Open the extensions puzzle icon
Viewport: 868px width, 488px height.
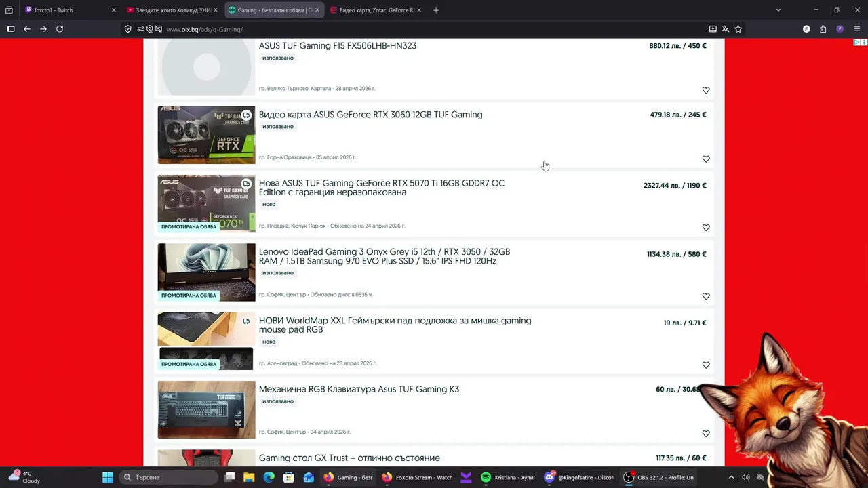[823, 29]
